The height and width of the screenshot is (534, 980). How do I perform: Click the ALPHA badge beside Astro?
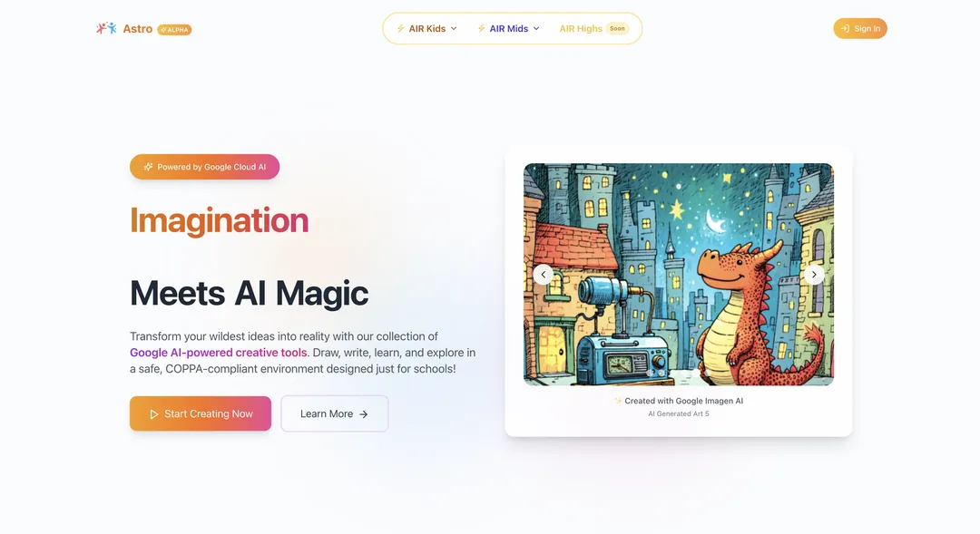(x=174, y=29)
